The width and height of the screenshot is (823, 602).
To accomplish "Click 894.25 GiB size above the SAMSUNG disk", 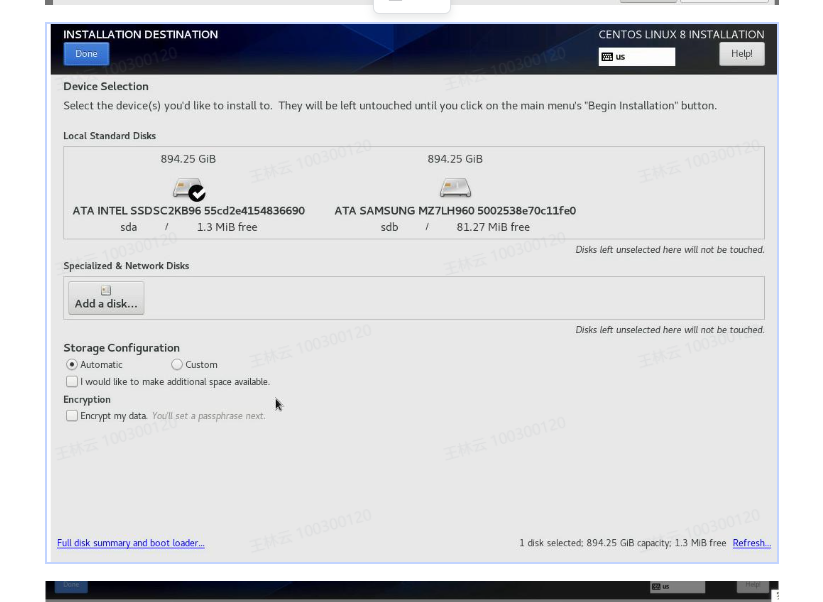I will [455, 159].
